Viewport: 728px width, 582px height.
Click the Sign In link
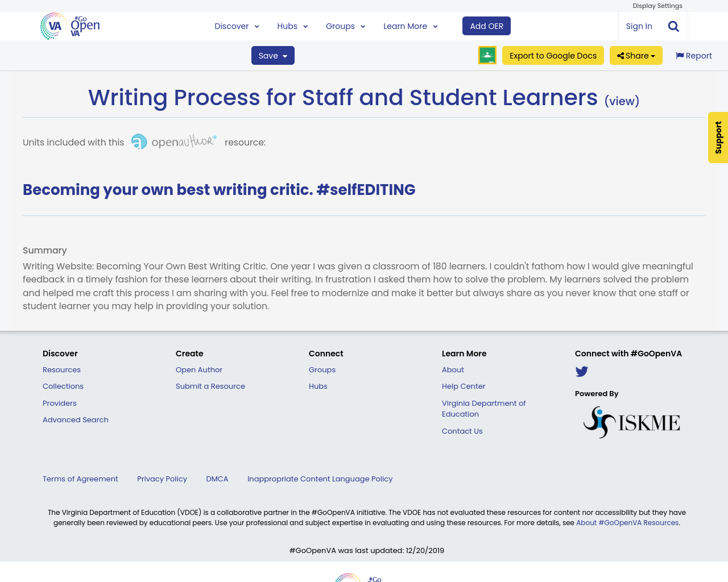click(x=639, y=25)
